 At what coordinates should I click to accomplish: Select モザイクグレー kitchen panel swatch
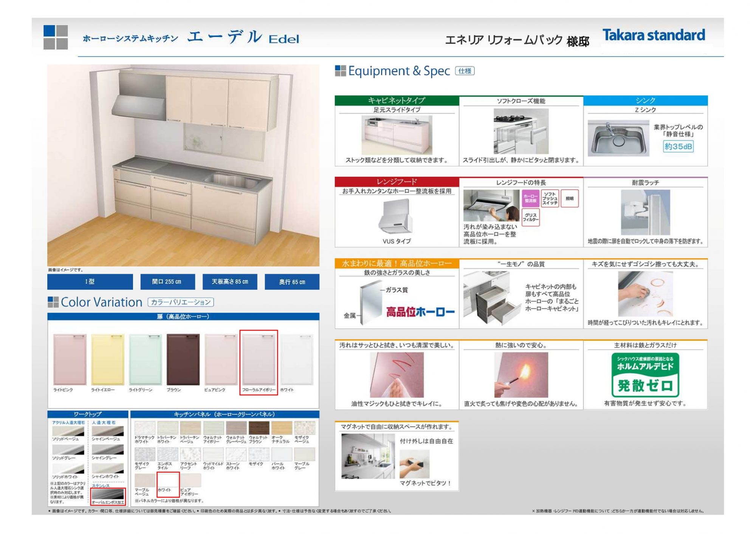(x=145, y=454)
